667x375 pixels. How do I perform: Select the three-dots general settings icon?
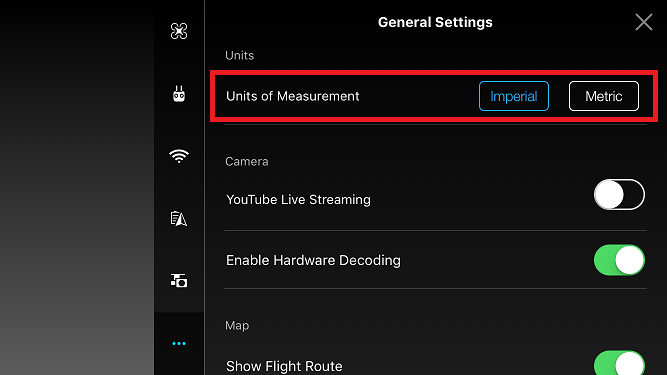[x=179, y=343]
